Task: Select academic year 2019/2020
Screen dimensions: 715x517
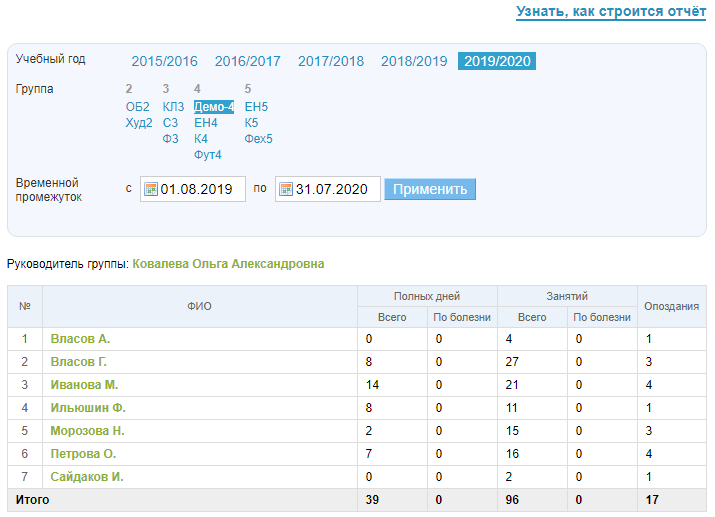Action: click(497, 61)
